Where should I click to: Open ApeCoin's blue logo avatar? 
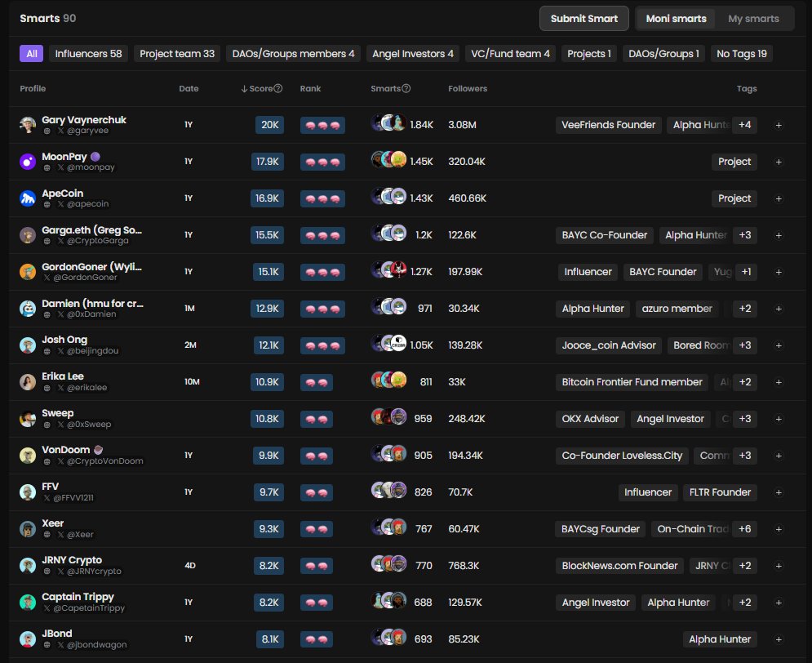click(x=28, y=198)
